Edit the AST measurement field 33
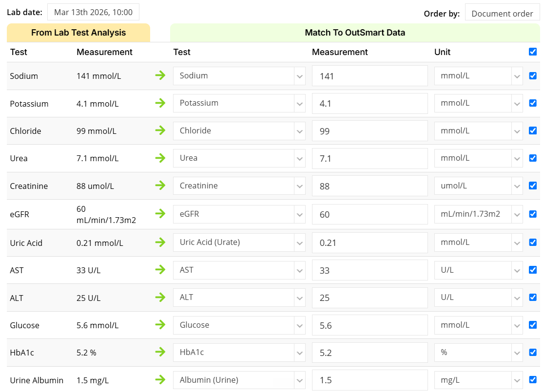The height and width of the screenshot is (392, 544). coord(370,270)
